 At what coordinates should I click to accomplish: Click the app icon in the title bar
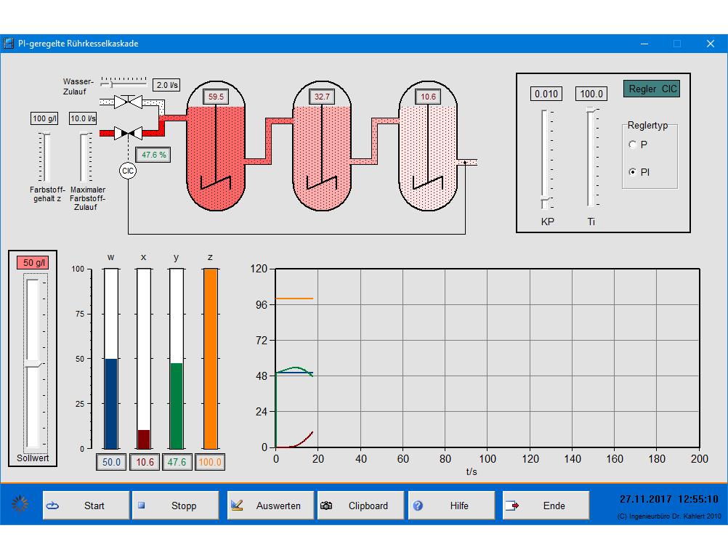(9, 44)
